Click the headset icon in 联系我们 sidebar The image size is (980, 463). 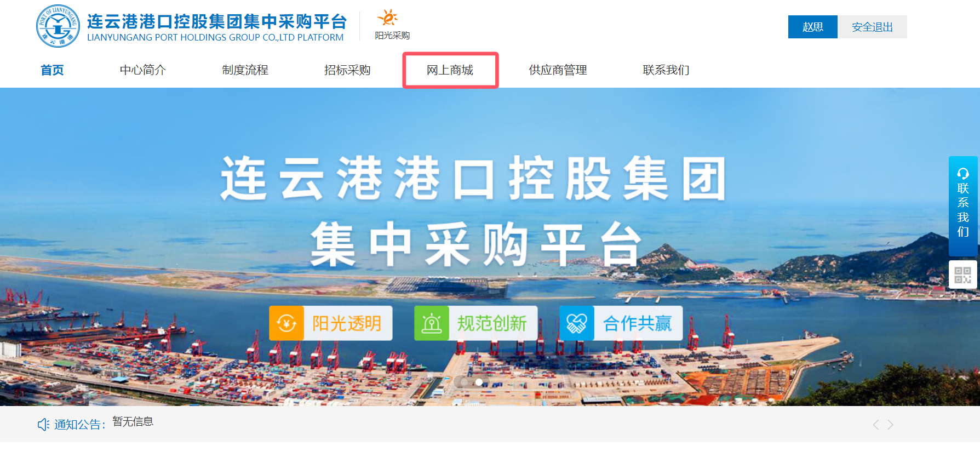coord(963,174)
